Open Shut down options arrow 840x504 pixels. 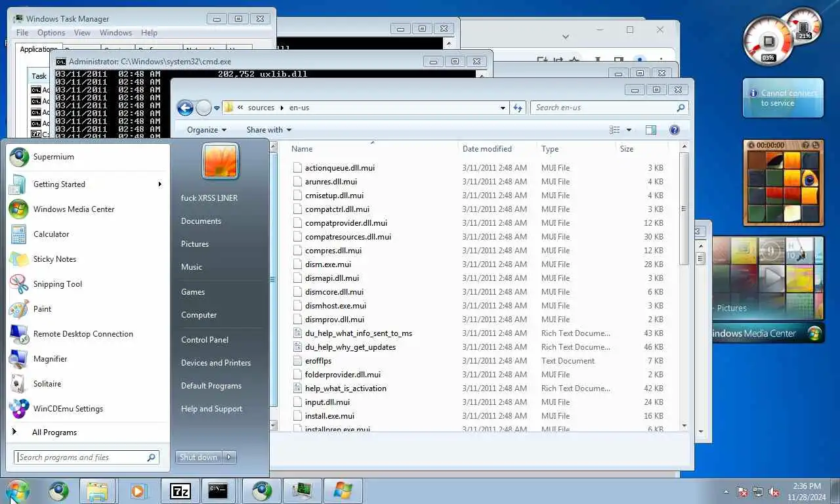point(229,457)
